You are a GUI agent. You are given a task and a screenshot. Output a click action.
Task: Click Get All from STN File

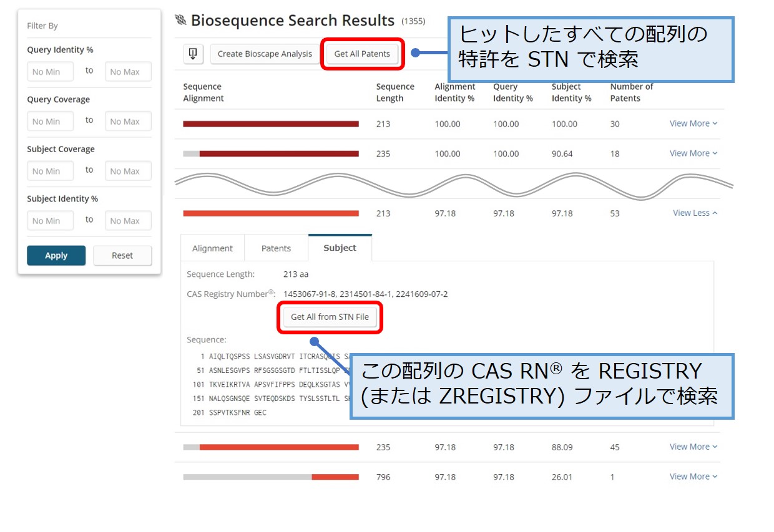click(330, 317)
